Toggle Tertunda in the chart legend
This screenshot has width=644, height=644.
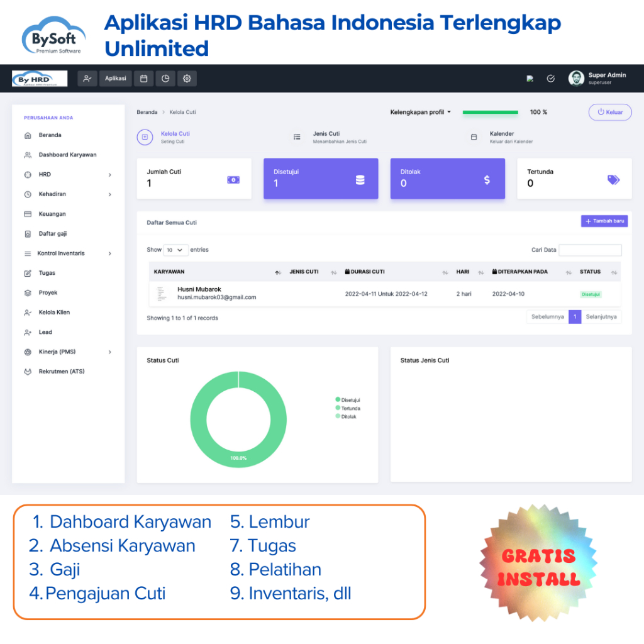tap(347, 408)
